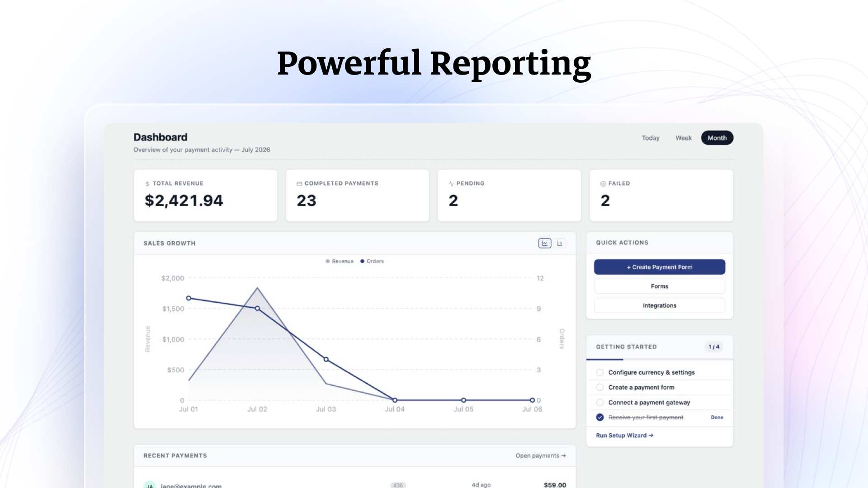Image resolution: width=868 pixels, height=488 pixels.
Task: Toggle the Orders legend dot
Action: pyautogui.click(x=362, y=261)
